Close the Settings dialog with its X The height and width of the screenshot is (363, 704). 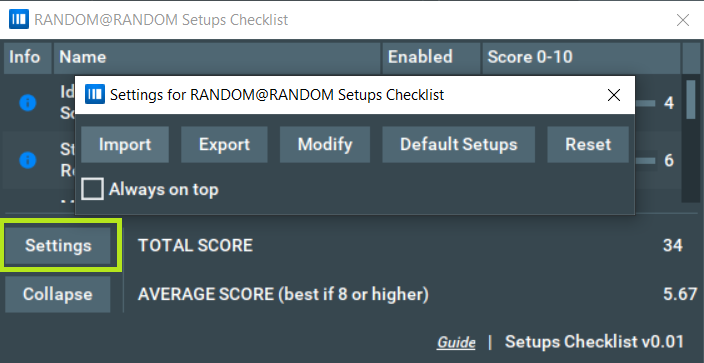coord(613,95)
